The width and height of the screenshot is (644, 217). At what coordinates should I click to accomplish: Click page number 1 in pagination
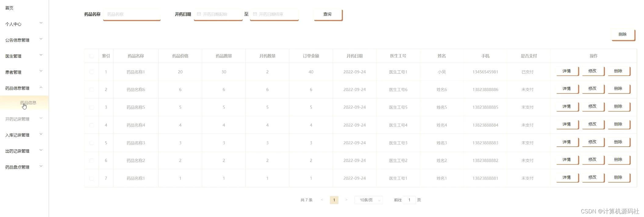(334, 200)
